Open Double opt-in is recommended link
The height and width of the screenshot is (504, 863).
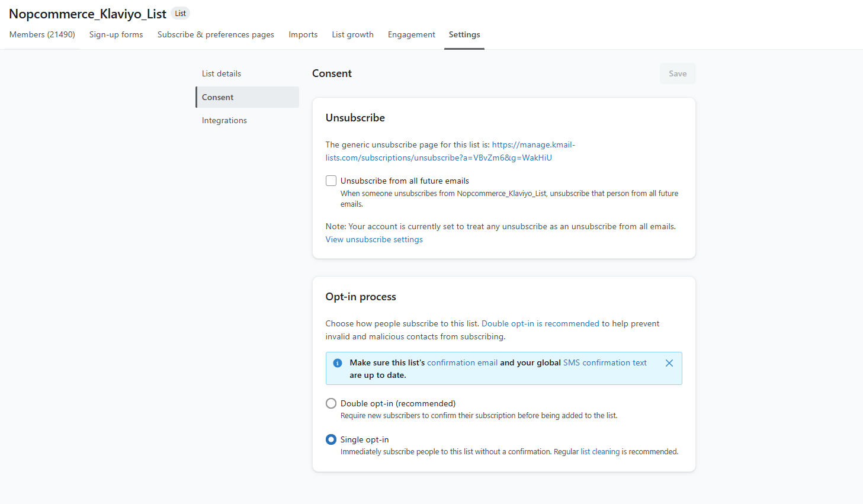[540, 323]
